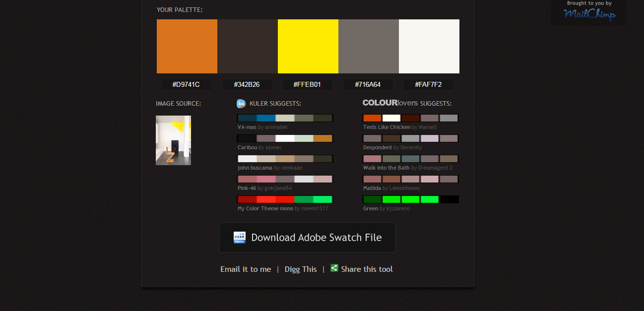Open the Green palette by kjszareno
This screenshot has width=644, height=311.
410,199
